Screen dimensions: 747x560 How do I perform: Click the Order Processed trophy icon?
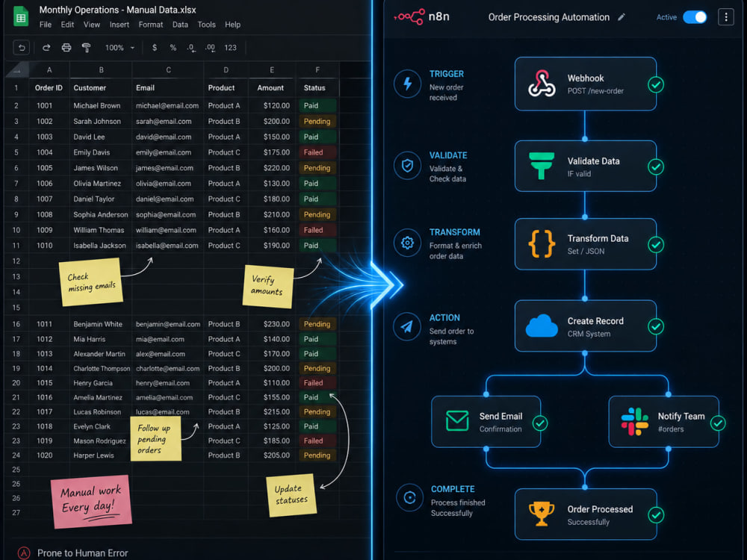542,514
